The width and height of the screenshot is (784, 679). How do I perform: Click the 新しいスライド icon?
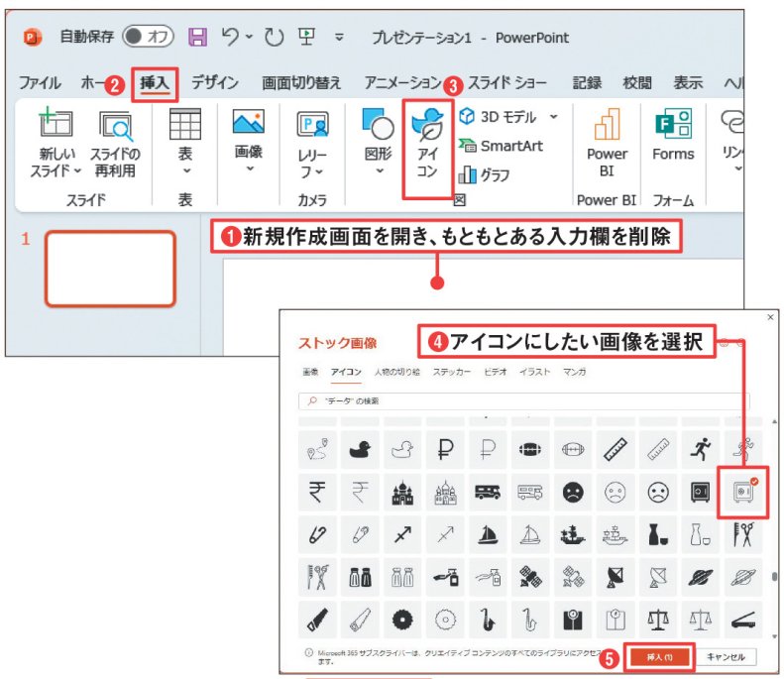point(56,123)
